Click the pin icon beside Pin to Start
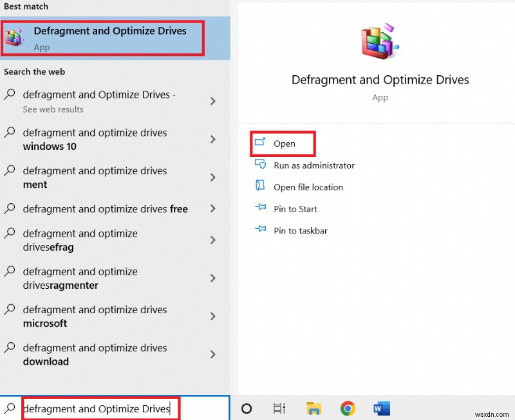The width and height of the screenshot is (515, 420). point(261,207)
